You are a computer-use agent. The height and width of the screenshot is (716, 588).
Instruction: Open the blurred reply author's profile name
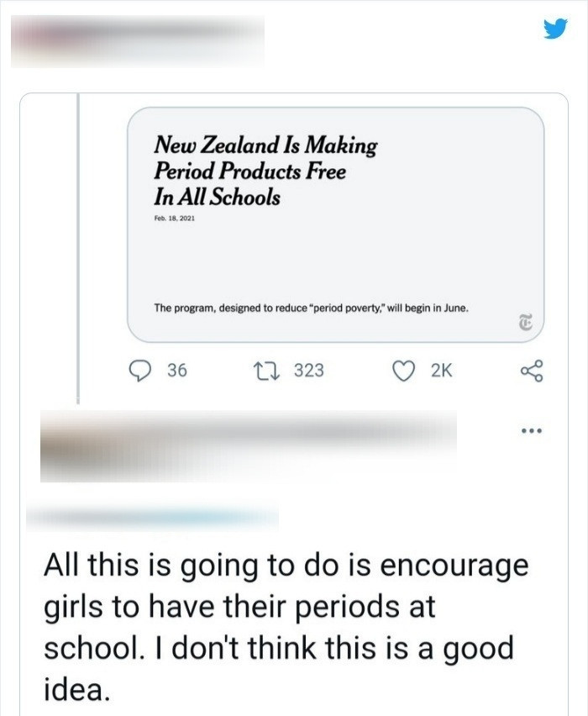pos(248,445)
